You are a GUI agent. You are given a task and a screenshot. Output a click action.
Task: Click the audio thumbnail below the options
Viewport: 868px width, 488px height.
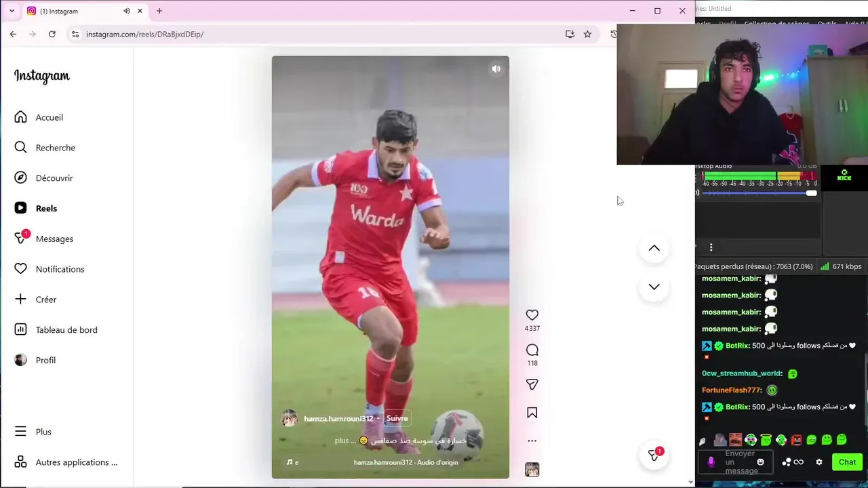click(x=532, y=470)
